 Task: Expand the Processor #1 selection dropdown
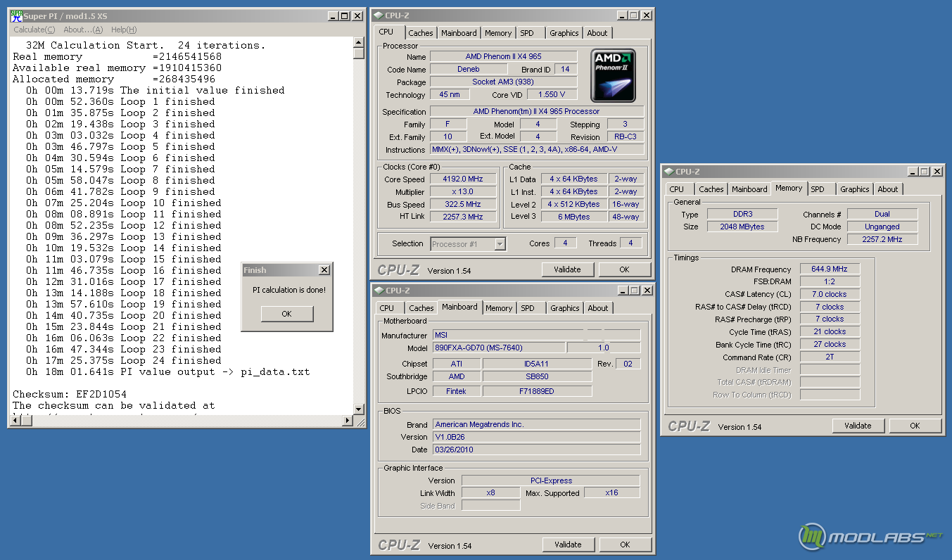tap(500, 244)
